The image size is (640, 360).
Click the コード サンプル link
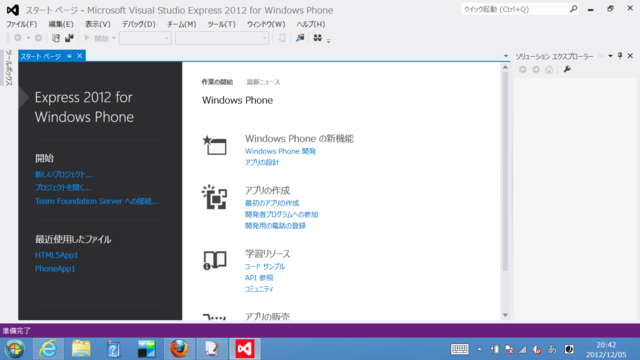265,266
